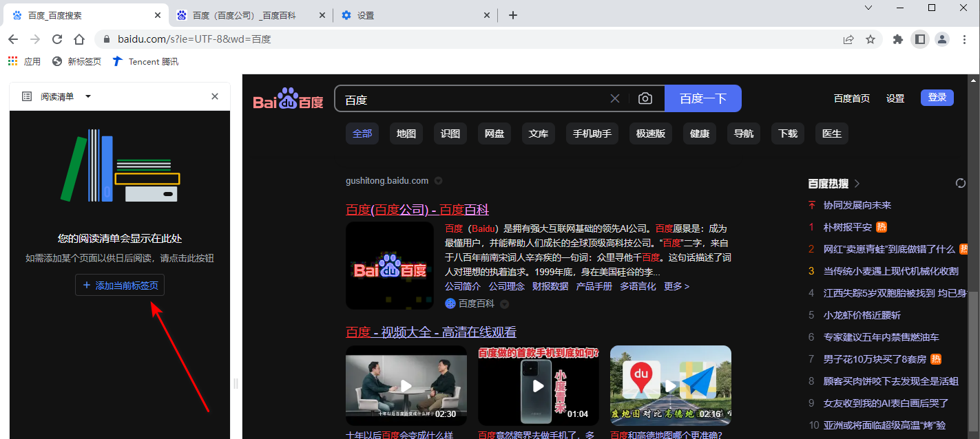Viewport: 980px width, 439px height.
Task: Open hot search 小龙虾价格逼近腰斩
Action: pyautogui.click(x=862, y=315)
